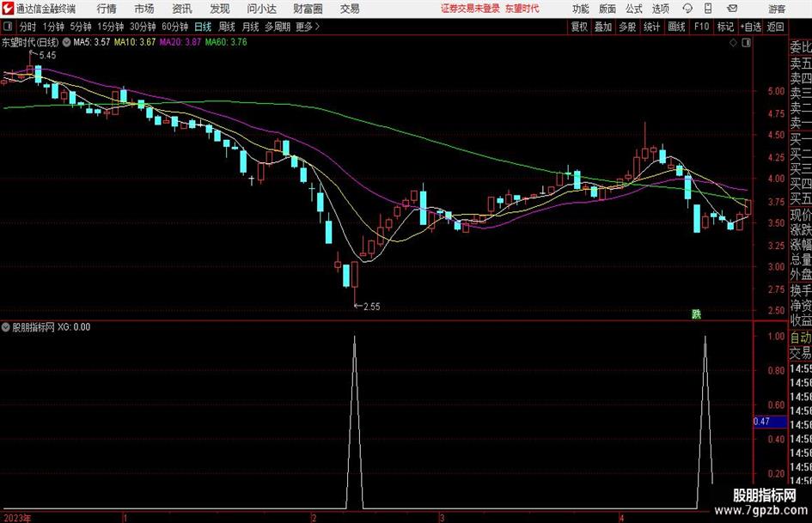The width and height of the screenshot is (812, 523).
Task: Click the 叠加 overlay button
Action: (x=603, y=27)
